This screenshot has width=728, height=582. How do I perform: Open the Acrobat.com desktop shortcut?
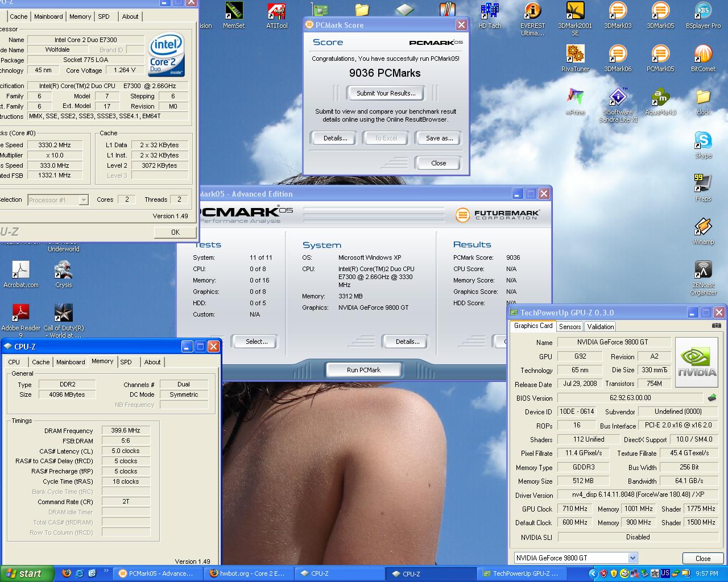(21, 275)
